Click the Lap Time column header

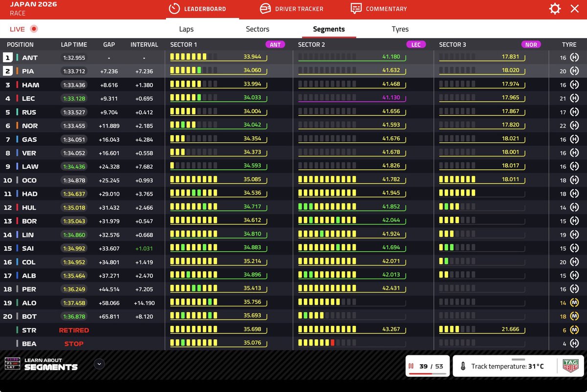[x=74, y=44]
